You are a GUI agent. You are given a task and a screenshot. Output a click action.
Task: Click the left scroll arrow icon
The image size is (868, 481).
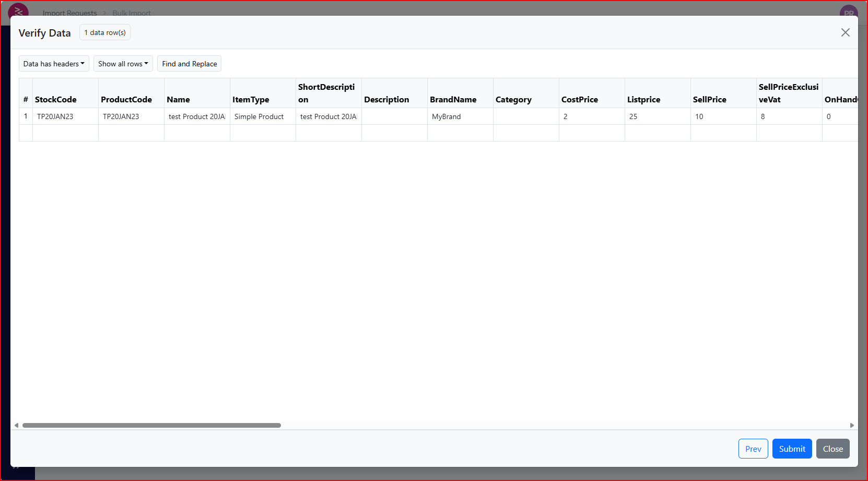click(x=16, y=425)
